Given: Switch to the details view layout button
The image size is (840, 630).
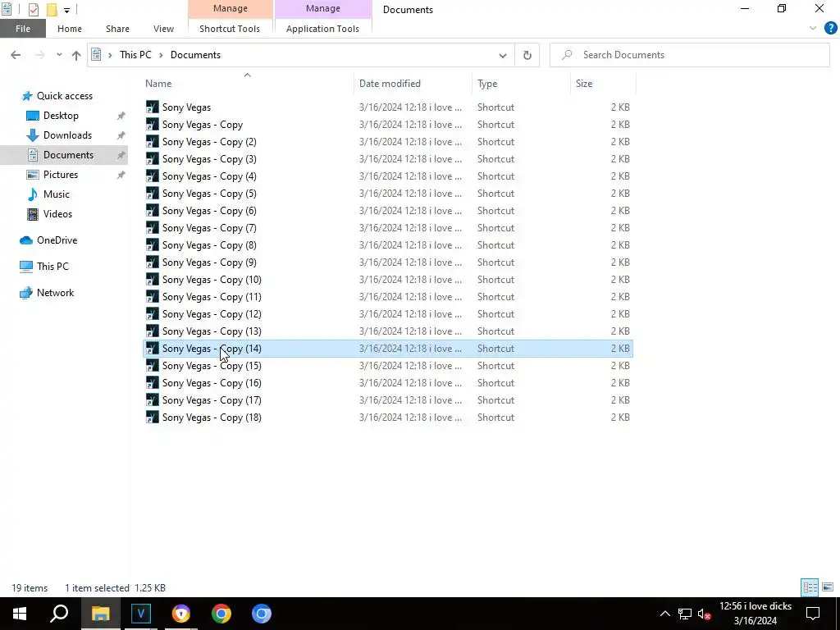Looking at the screenshot, I should point(810,587).
